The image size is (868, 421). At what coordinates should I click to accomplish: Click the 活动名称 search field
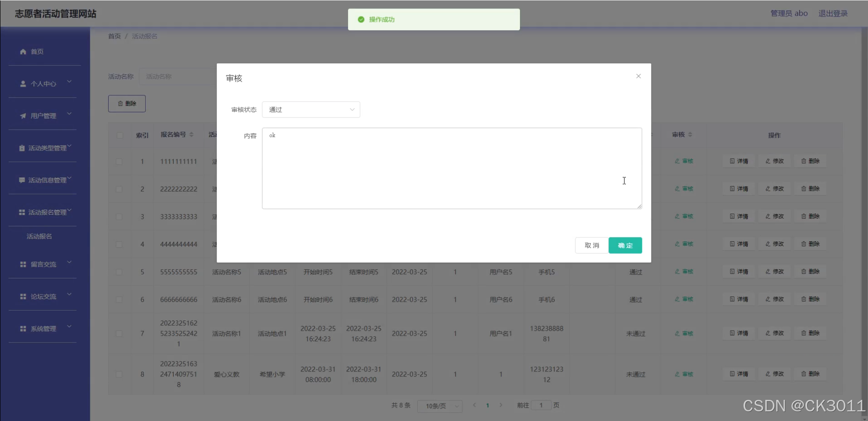click(179, 77)
